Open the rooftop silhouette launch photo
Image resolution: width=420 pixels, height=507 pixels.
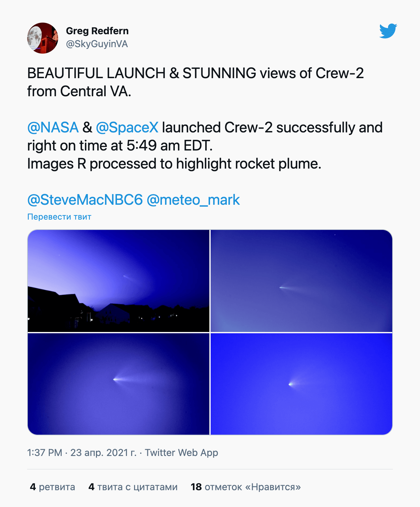tap(119, 281)
